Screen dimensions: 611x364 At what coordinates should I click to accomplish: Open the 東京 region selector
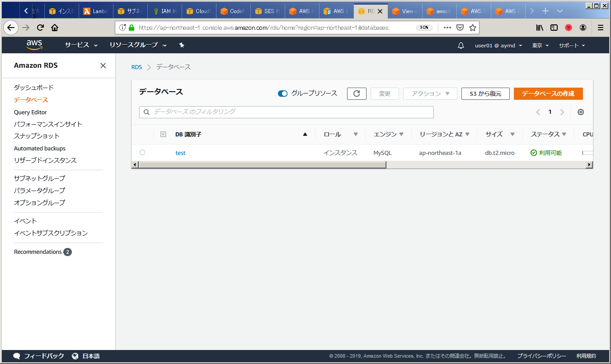coord(540,46)
